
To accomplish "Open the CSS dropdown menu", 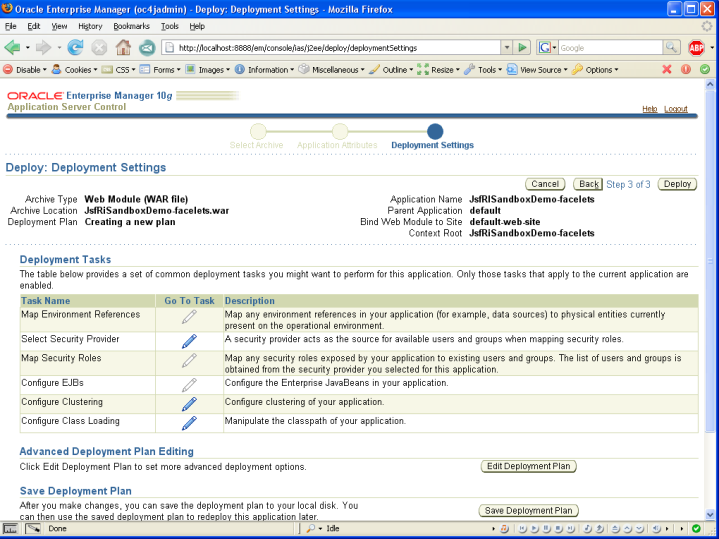I will point(119,69).
